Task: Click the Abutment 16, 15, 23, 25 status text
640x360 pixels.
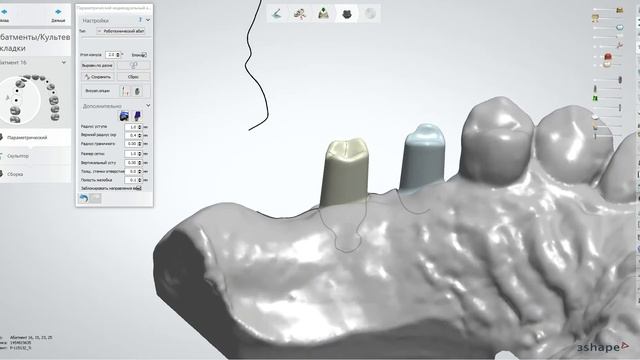Action: [31, 338]
